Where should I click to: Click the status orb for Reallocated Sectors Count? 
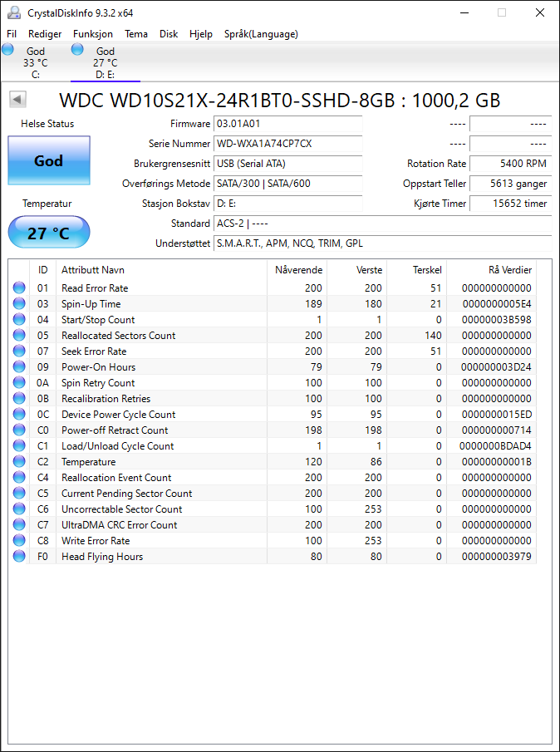tap(19, 335)
